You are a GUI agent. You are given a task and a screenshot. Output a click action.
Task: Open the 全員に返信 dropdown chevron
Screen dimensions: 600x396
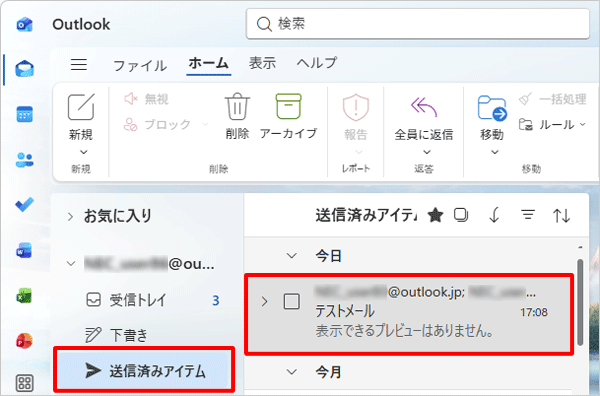427,152
